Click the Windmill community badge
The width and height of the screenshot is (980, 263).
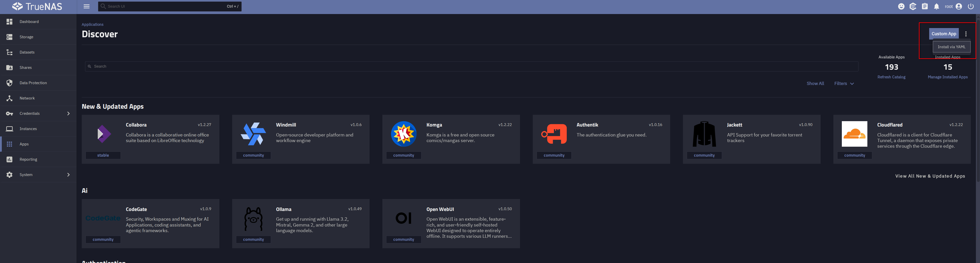tap(253, 155)
